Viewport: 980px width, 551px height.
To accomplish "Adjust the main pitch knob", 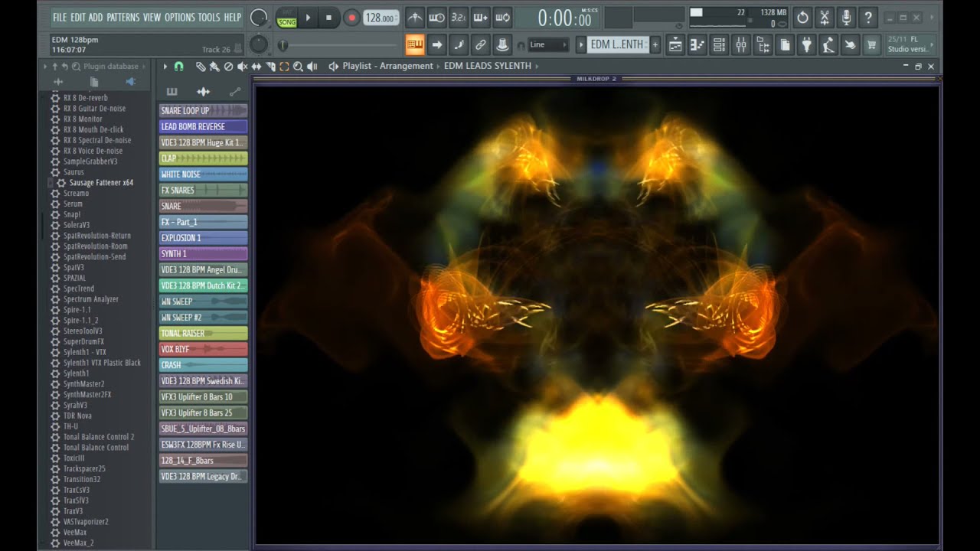I will (260, 44).
